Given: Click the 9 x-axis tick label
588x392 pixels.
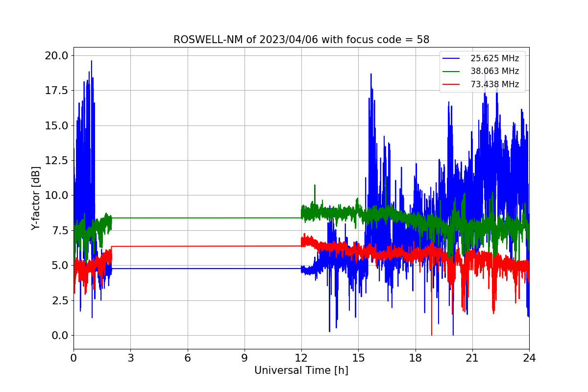Looking at the screenshot, I should [x=245, y=358].
